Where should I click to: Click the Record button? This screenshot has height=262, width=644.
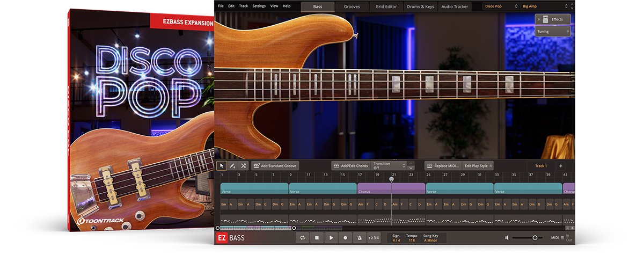(x=345, y=238)
